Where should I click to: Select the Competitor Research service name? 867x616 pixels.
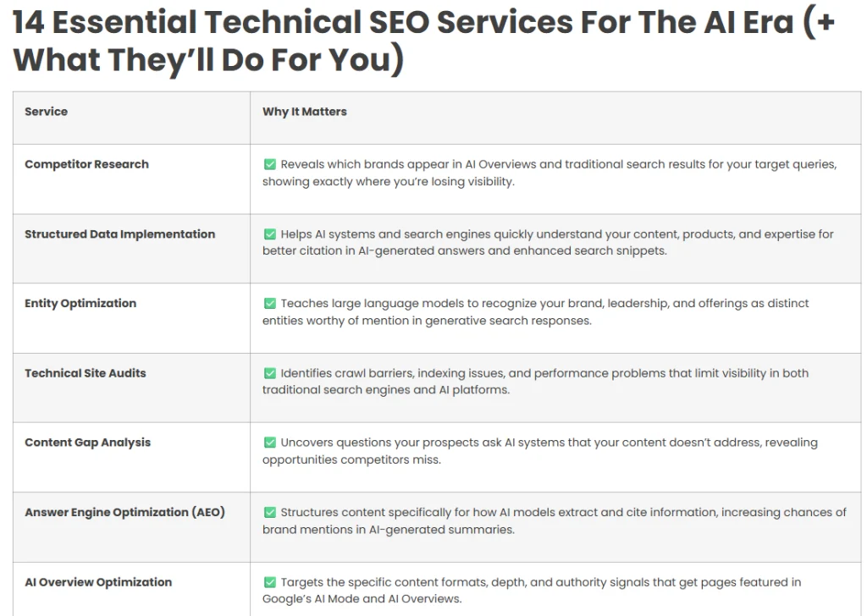pyautogui.click(x=86, y=164)
